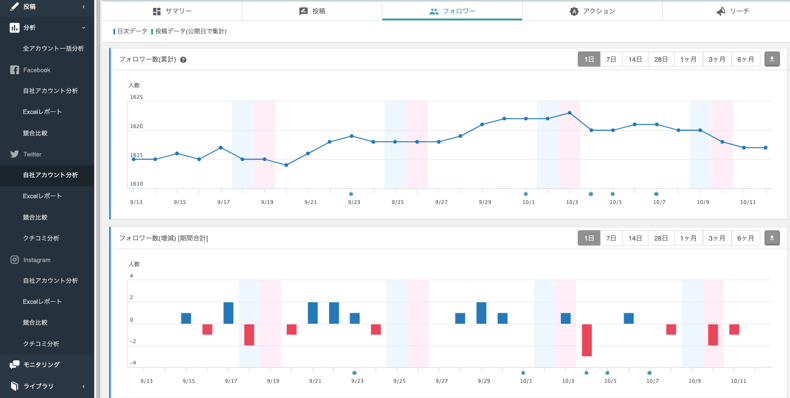Open 全アカウント一括分析 in sidebar

53,49
